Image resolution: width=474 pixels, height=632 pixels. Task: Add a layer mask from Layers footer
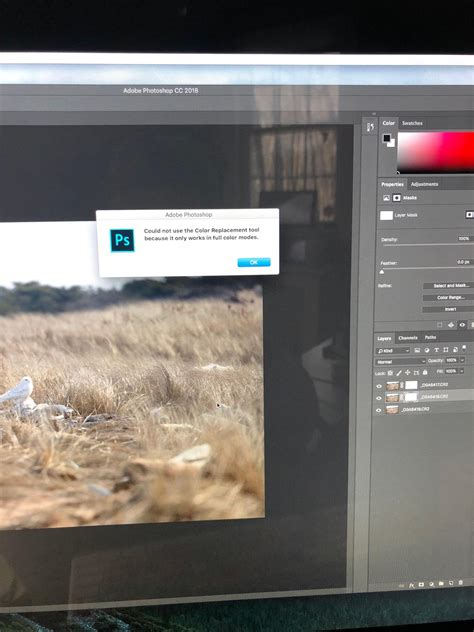421,584
